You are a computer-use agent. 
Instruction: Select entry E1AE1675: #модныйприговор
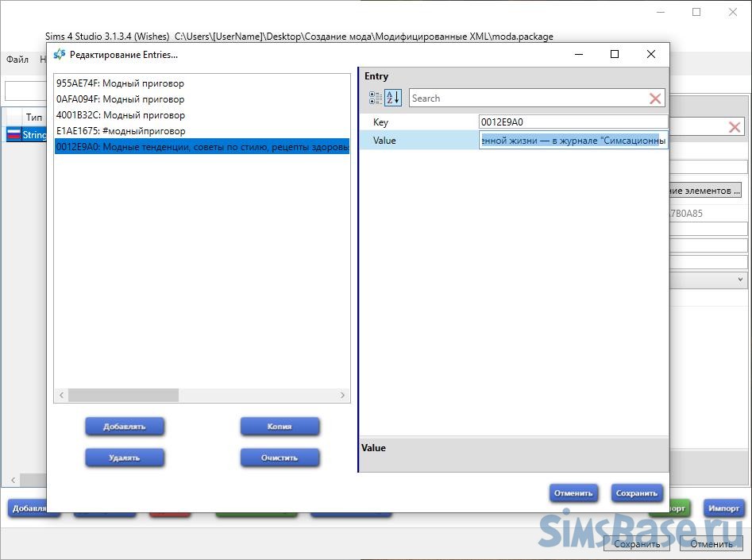pos(121,131)
